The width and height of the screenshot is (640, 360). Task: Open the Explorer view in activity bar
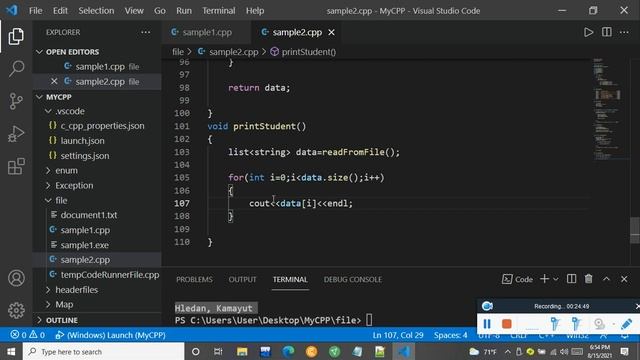point(16,36)
